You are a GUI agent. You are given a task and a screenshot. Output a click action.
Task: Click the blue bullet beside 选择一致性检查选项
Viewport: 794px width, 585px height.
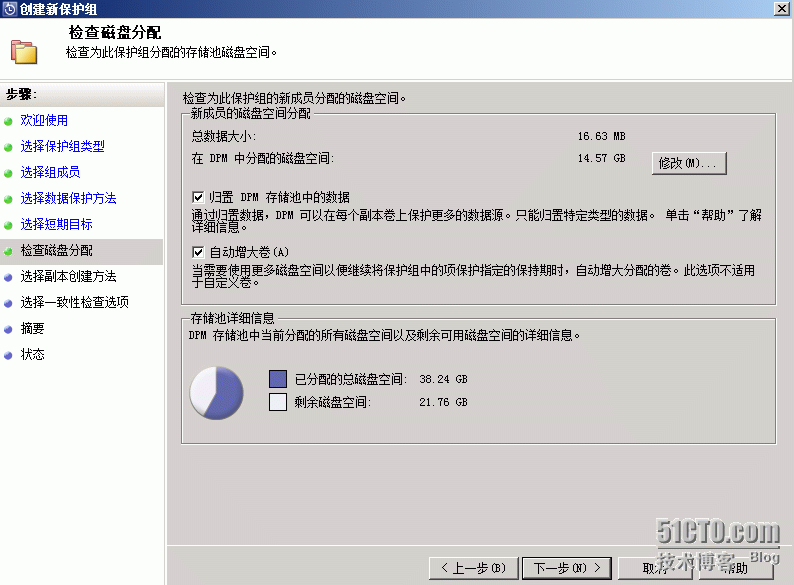[8, 303]
